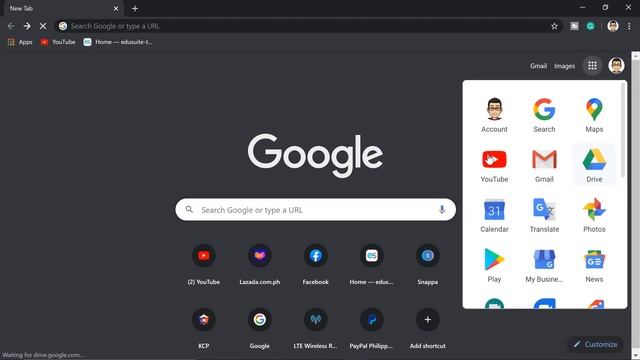Open the Account app in Google apps panel

(494, 115)
